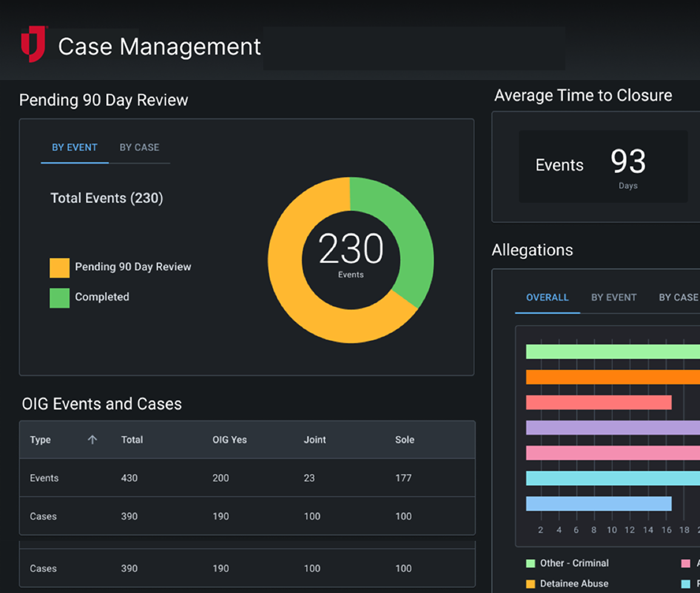Click the '200' OIG Yes cell
The image size is (700, 593).
pos(221,478)
